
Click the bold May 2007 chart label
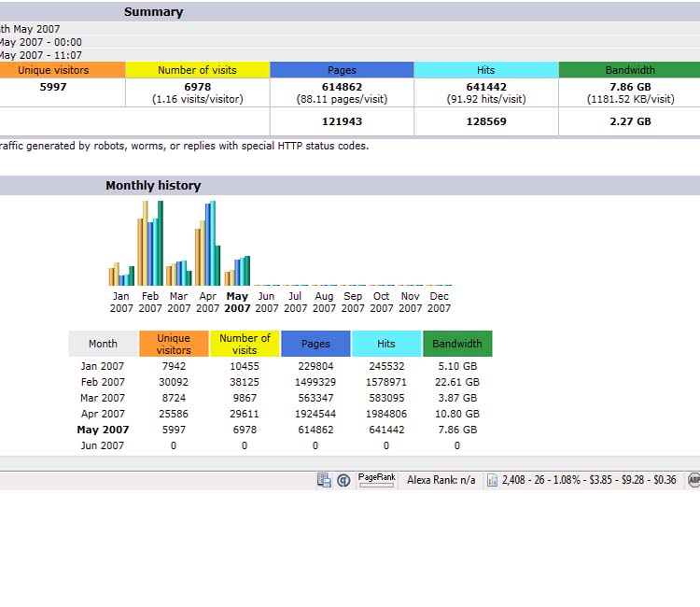[x=237, y=302]
